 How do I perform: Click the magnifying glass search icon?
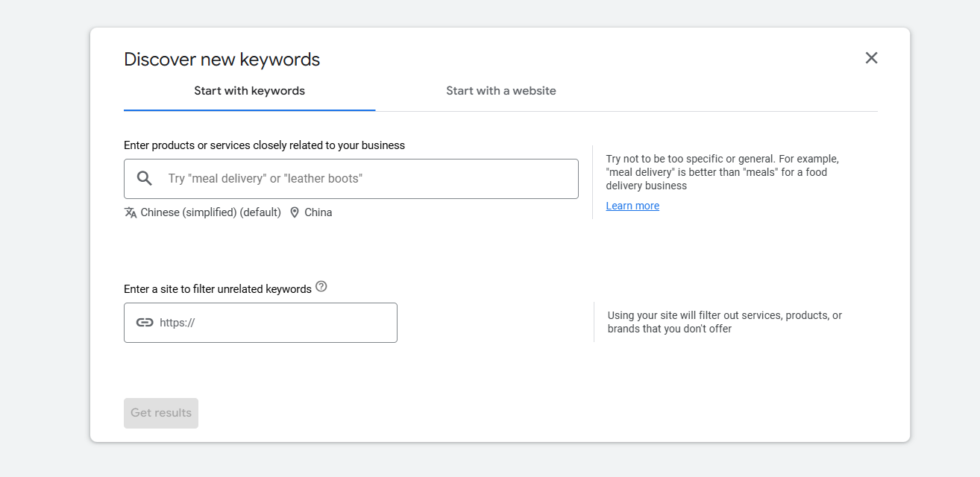pos(145,178)
